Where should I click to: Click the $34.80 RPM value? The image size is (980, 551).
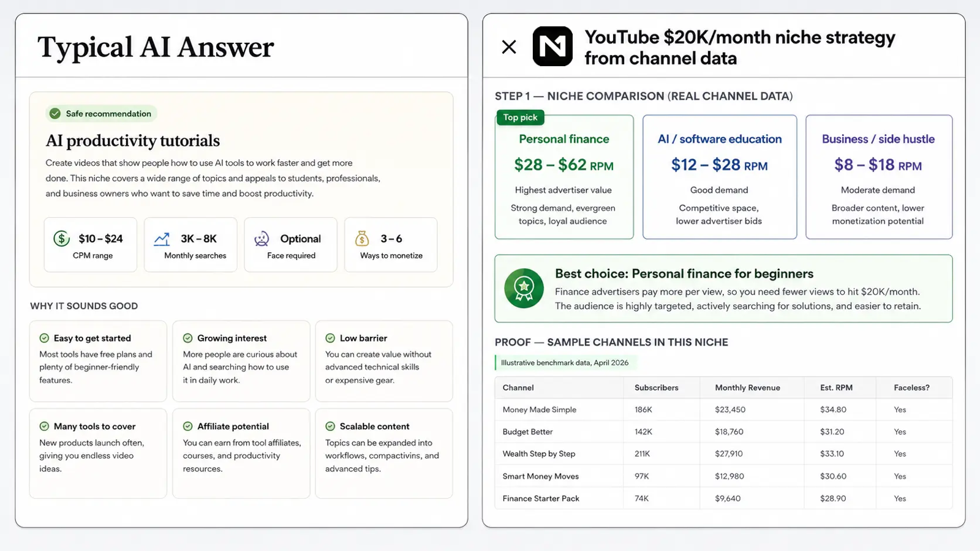[833, 410]
